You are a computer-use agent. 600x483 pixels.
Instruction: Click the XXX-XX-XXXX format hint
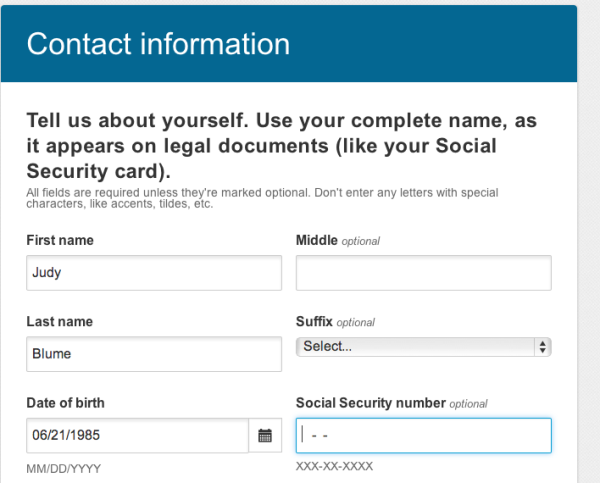(334, 467)
